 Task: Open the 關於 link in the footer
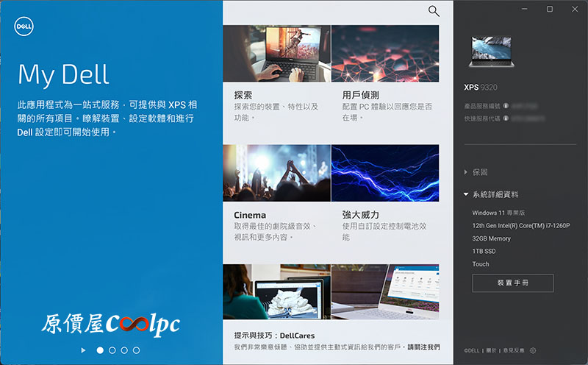pyautogui.click(x=491, y=350)
